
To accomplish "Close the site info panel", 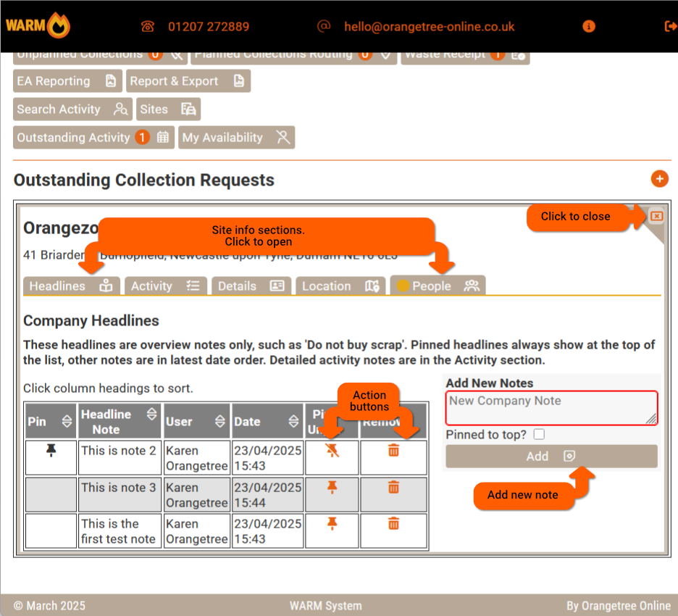I will (x=656, y=216).
